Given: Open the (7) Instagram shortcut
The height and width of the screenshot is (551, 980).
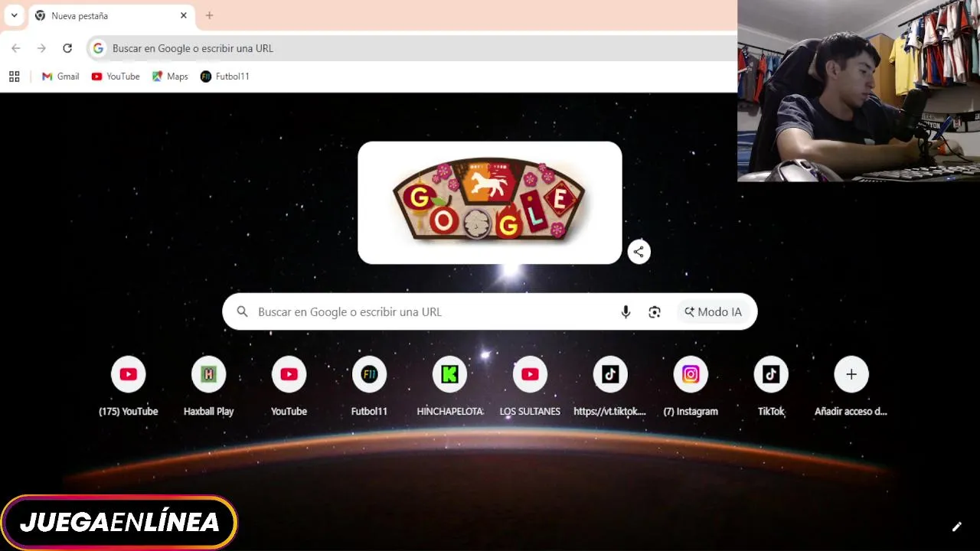Looking at the screenshot, I should [691, 386].
